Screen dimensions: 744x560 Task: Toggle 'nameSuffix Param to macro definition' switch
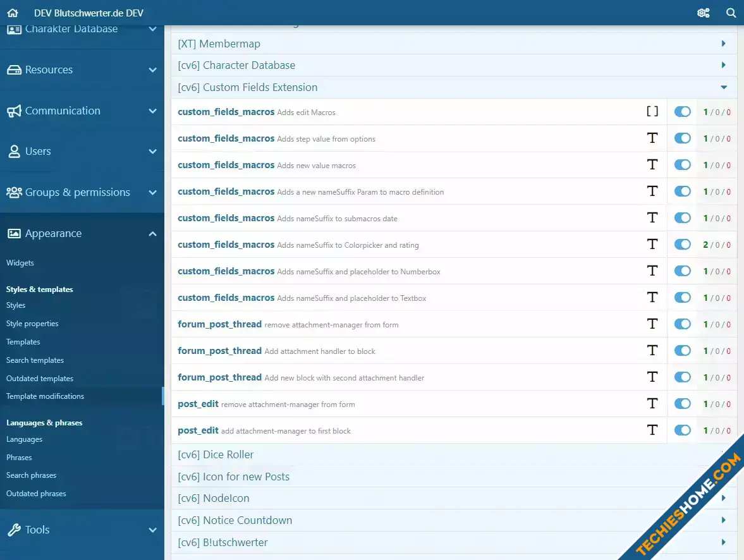pyautogui.click(x=682, y=192)
